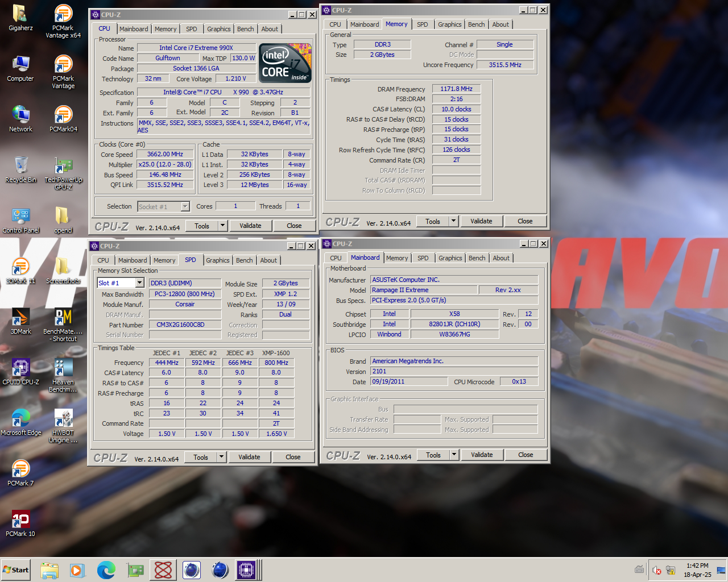Expand Tools arrow in CPU tab window

(223, 226)
